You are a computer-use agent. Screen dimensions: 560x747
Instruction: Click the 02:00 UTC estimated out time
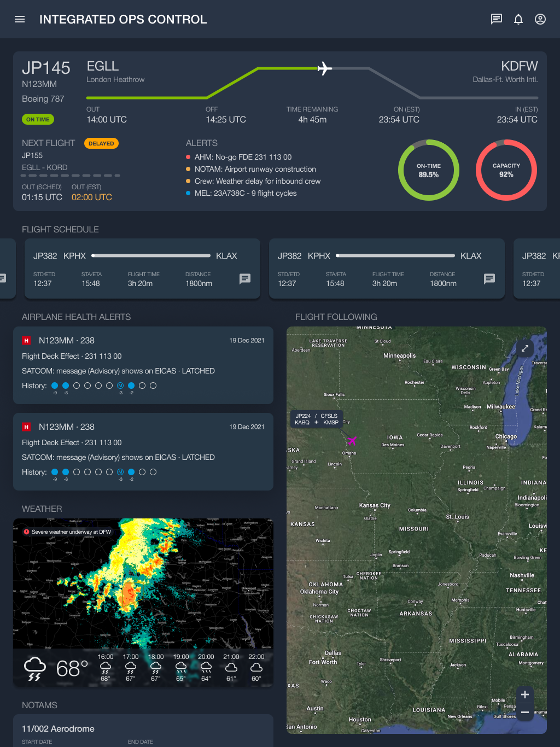click(92, 197)
